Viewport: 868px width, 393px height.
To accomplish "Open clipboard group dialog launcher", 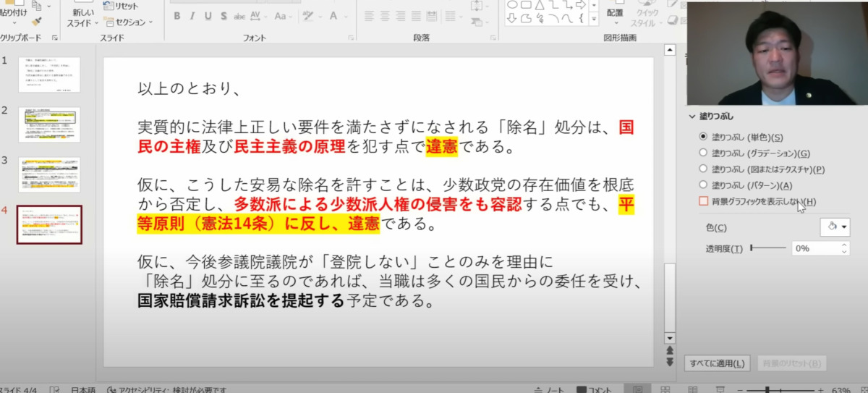I will 55,38.
